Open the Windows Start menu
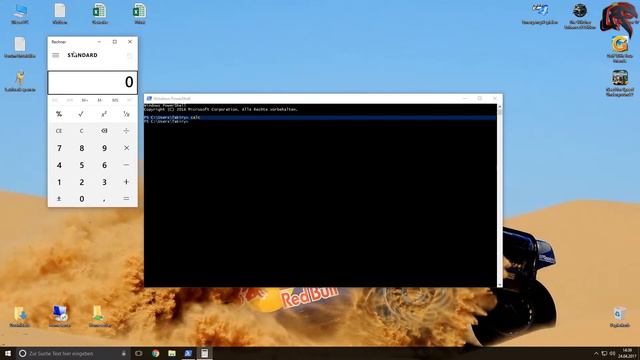This screenshot has width=640, height=360. click(8, 353)
